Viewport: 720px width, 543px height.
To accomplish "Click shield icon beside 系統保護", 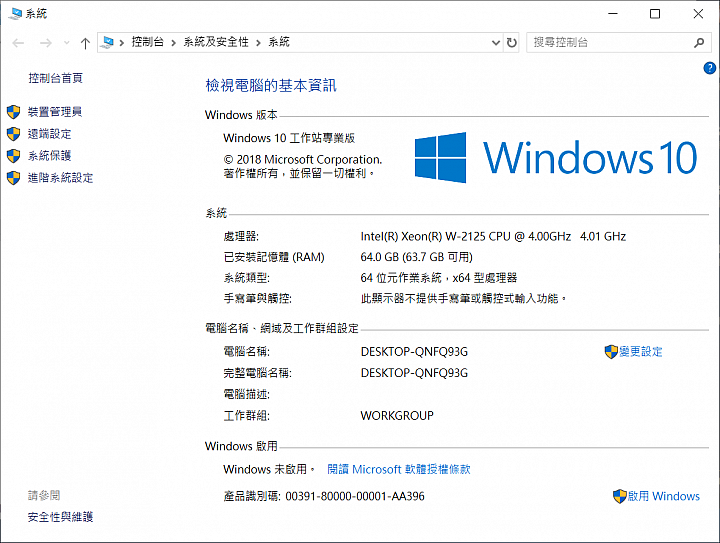I will point(13,156).
